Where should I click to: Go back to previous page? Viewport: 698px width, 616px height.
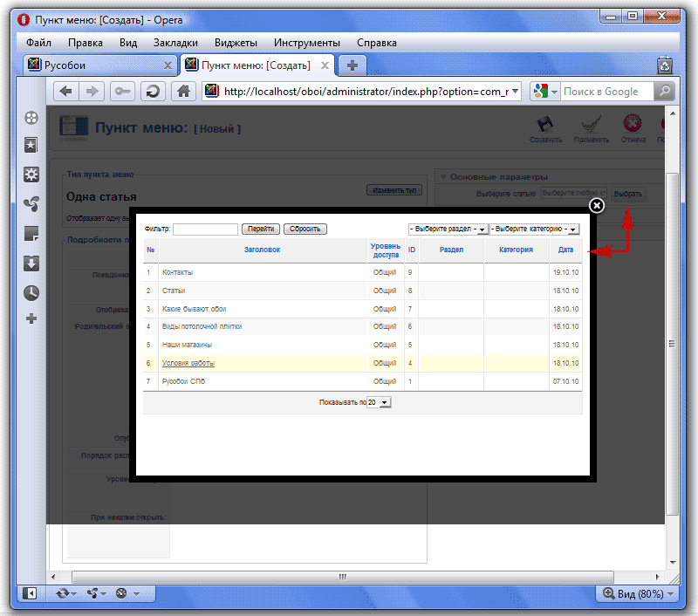tap(66, 92)
